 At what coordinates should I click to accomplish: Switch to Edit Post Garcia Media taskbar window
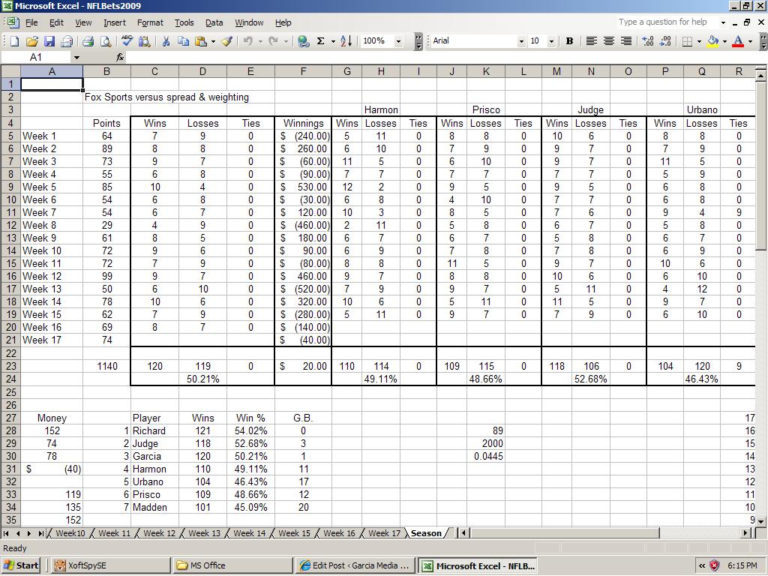click(x=355, y=566)
